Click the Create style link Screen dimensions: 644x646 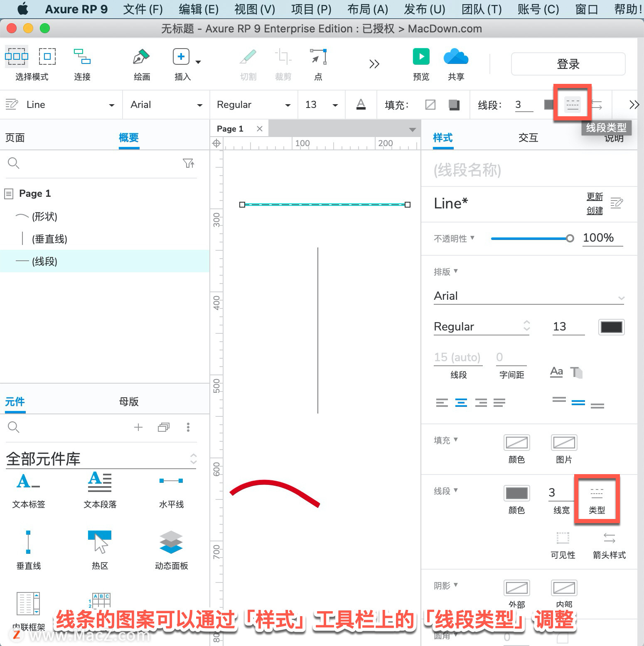coord(595,210)
